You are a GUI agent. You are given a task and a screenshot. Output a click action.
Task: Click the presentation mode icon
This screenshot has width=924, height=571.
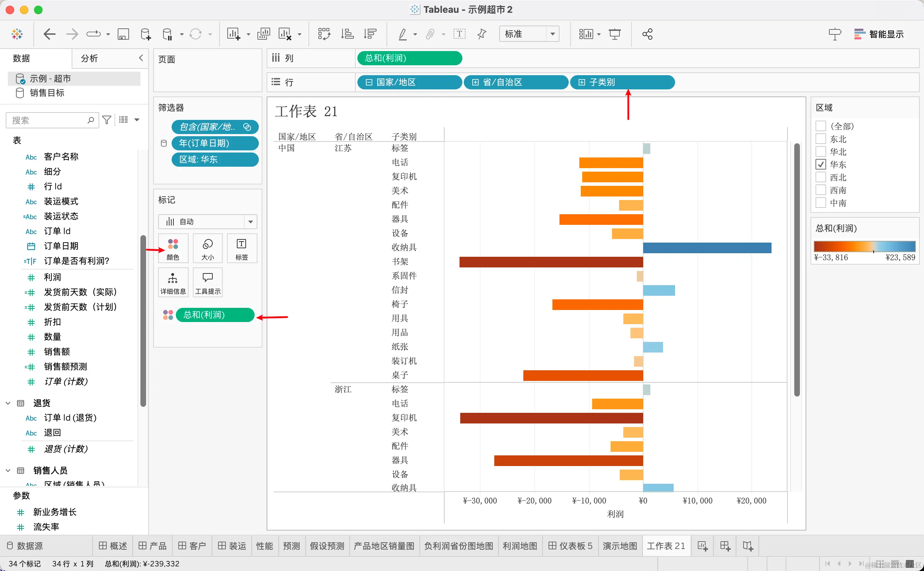(614, 34)
